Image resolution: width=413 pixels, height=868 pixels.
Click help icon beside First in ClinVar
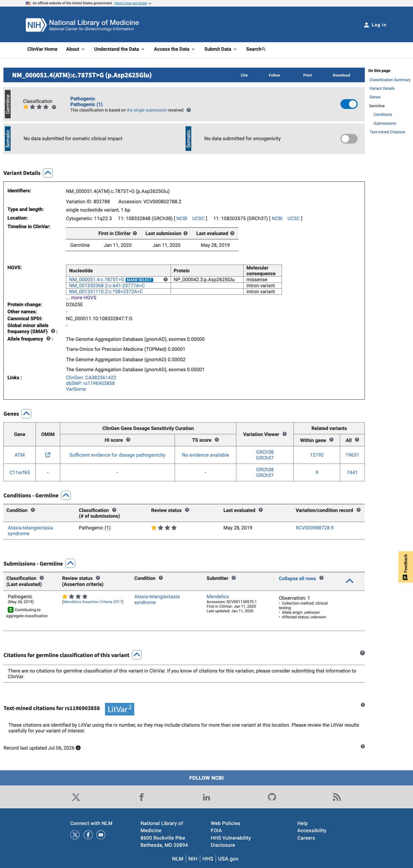(135, 233)
